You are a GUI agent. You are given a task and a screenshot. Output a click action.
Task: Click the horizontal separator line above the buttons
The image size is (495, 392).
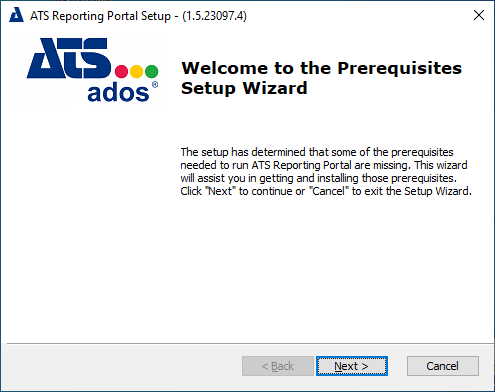pyautogui.click(x=250, y=343)
